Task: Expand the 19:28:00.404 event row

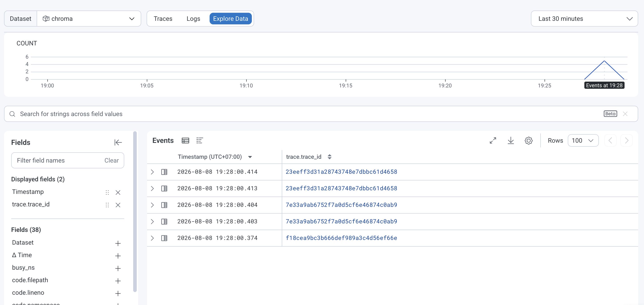Action: pos(152,205)
